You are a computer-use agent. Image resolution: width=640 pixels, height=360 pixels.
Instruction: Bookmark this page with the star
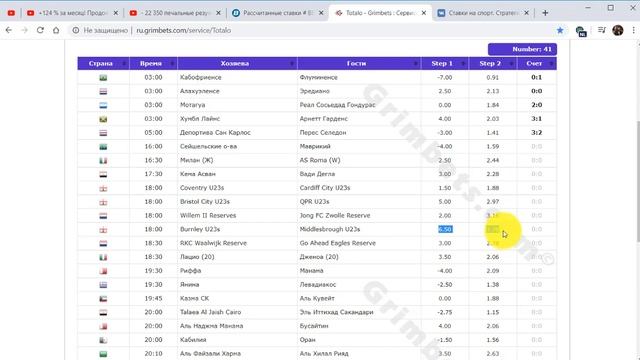560,30
